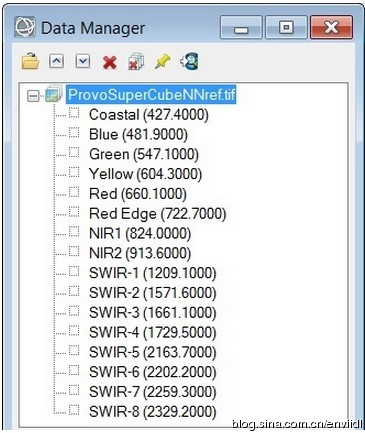Select the Blue (481.9000) band label
This screenshot has height=433, width=365.
[138, 134]
